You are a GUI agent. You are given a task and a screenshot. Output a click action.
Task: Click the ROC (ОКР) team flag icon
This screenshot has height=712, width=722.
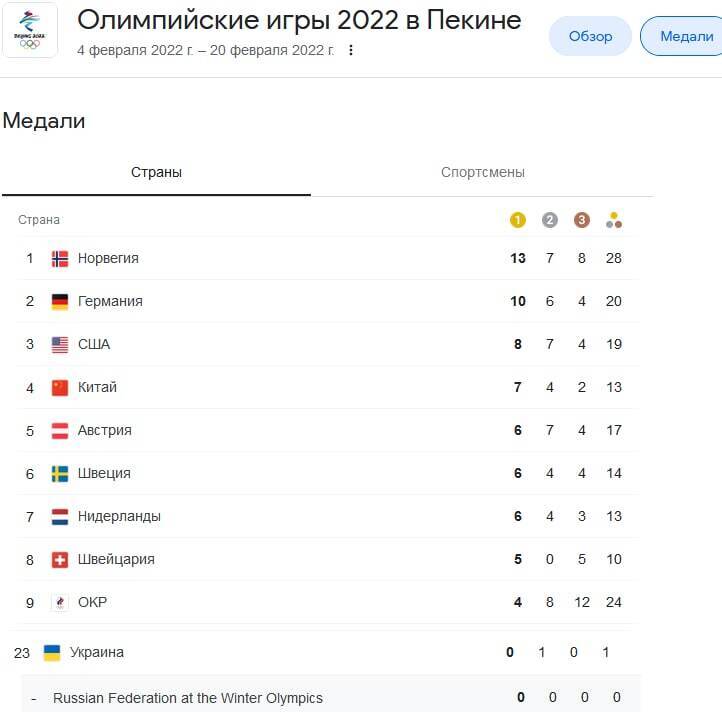pos(60,602)
